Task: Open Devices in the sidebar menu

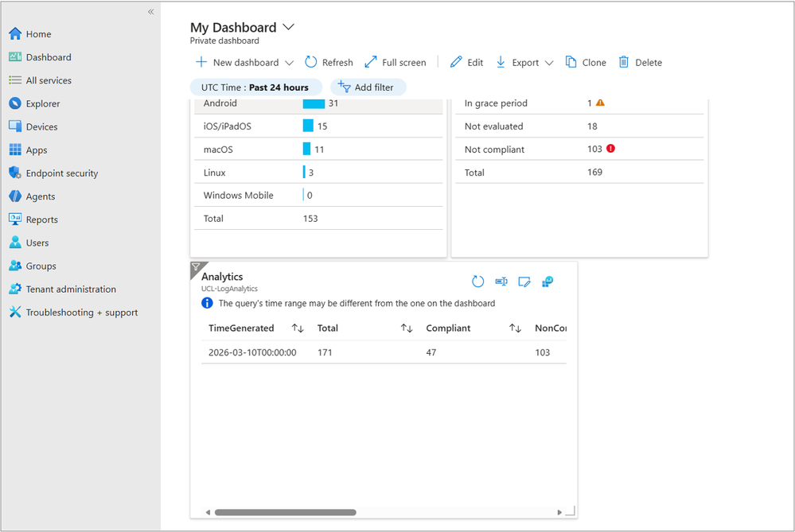Action: click(x=41, y=126)
